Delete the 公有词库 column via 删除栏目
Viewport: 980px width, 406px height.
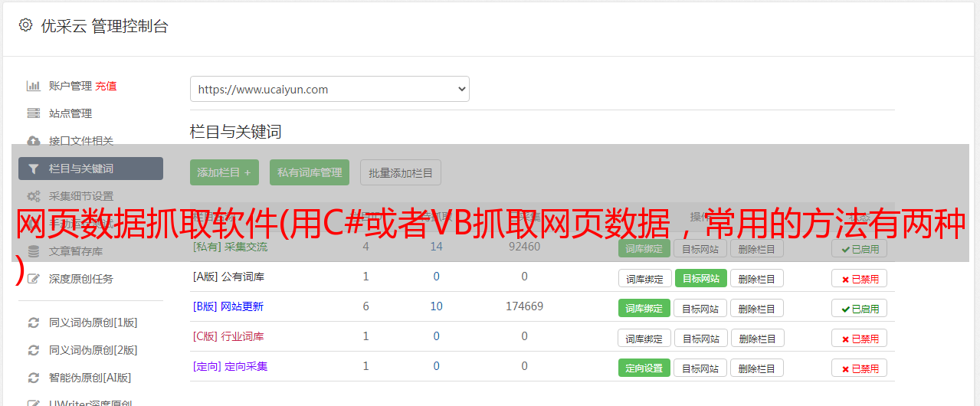click(757, 279)
